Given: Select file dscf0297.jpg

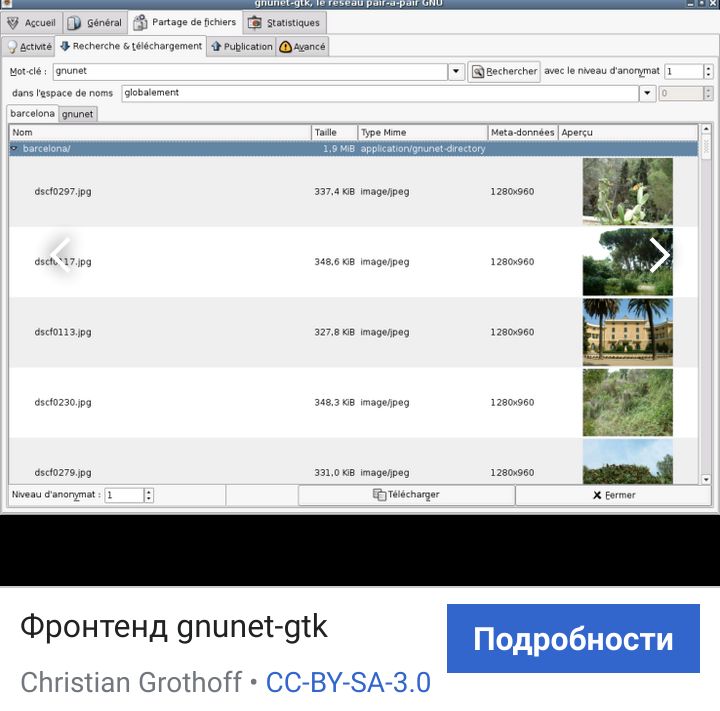Looking at the screenshot, I should coord(63,192).
